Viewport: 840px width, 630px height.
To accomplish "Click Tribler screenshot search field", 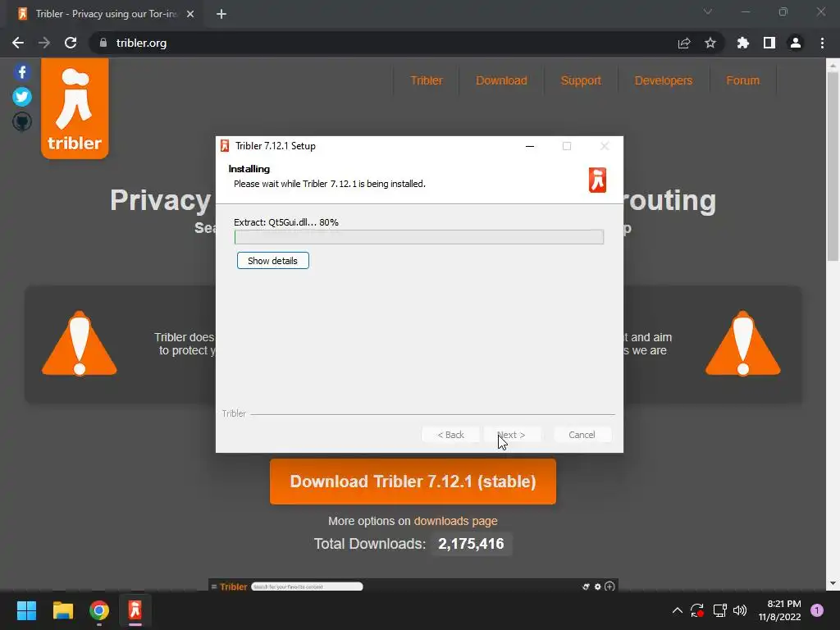I will tap(307, 587).
